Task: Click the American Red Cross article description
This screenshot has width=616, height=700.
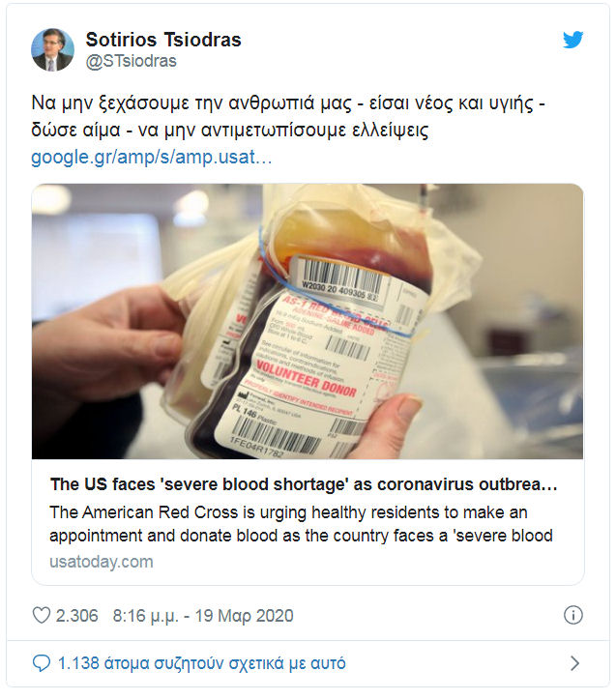Action: click(x=302, y=523)
